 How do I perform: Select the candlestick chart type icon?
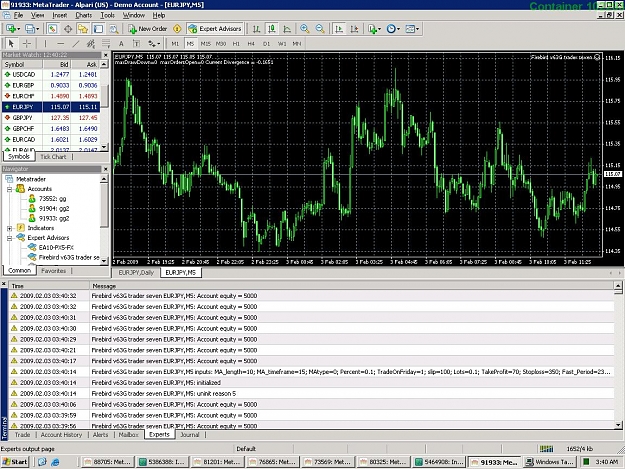(x=272, y=29)
